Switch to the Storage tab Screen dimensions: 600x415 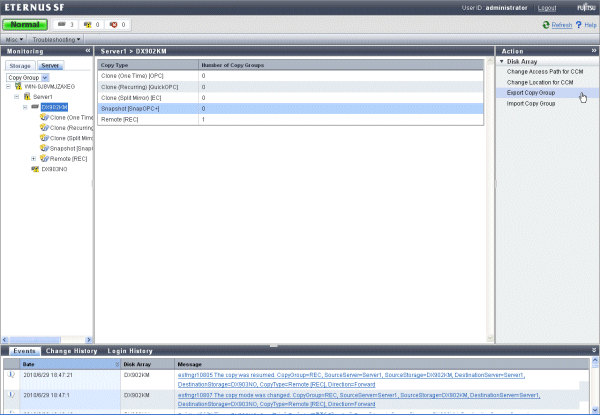(x=20, y=66)
